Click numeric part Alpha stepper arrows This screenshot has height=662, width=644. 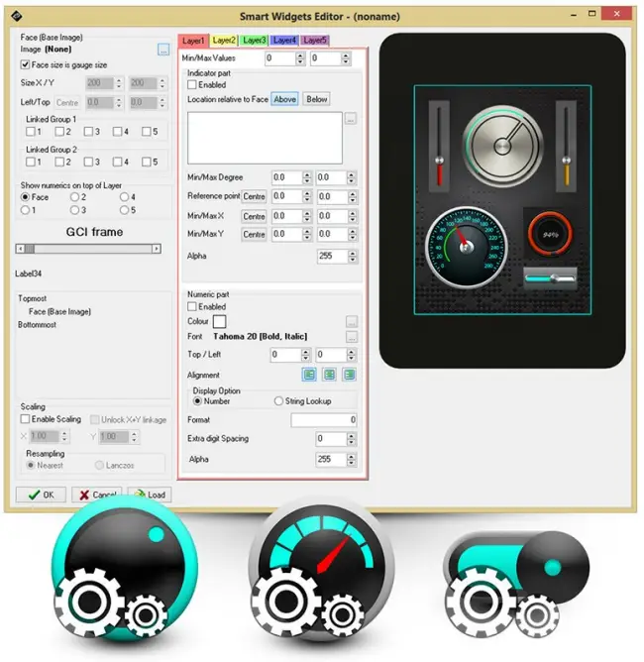click(351, 460)
